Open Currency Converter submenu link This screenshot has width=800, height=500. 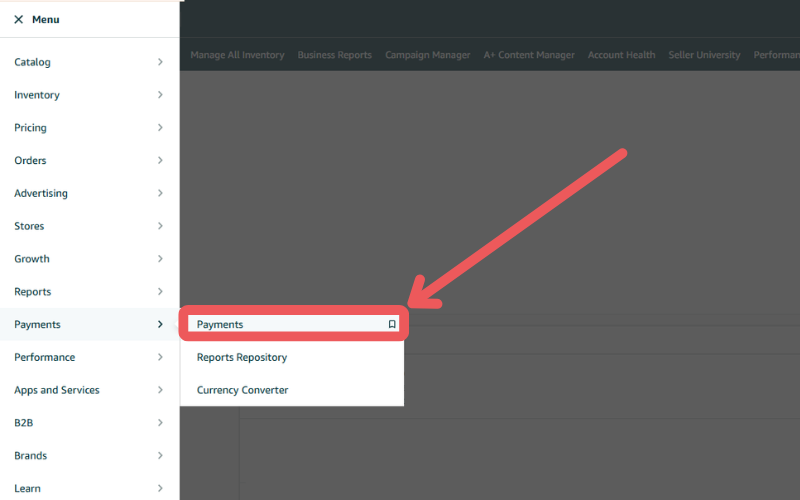pos(242,390)
